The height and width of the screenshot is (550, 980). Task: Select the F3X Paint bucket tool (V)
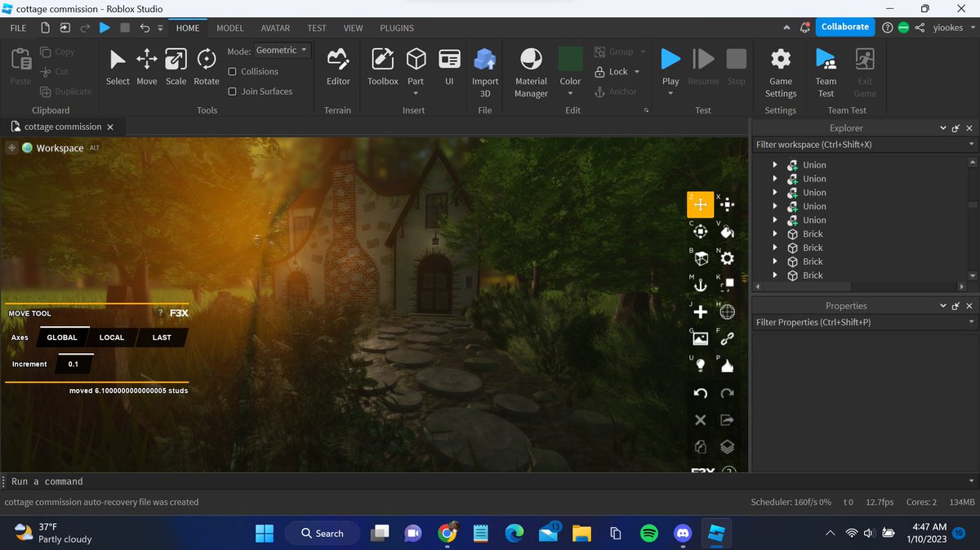[727, 232]
